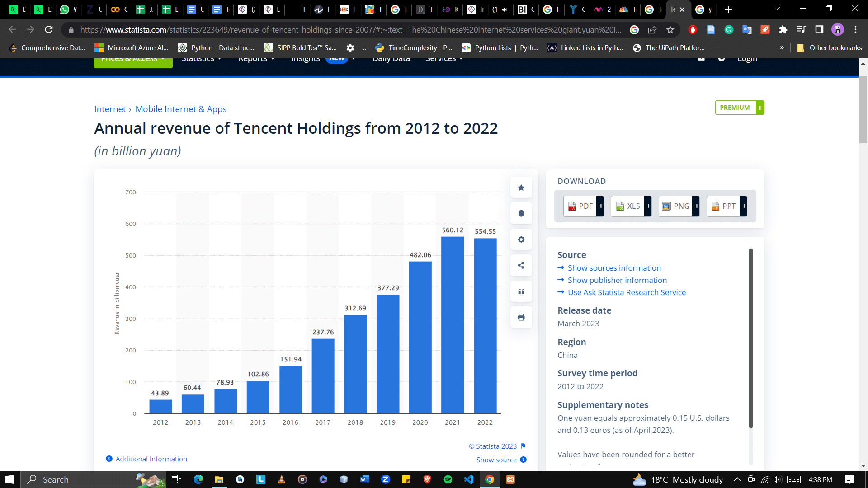Download chart as XLS
This screenshot has width=868, height=488.
[x=631, y=206]
